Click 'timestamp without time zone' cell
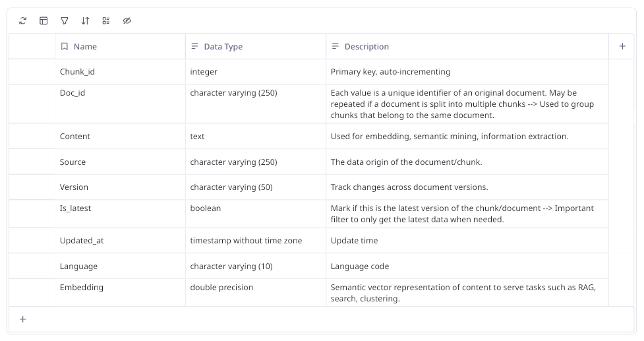The height and width of the screenshot is (341, 644). pyautogui.click(x=246, y=241)
